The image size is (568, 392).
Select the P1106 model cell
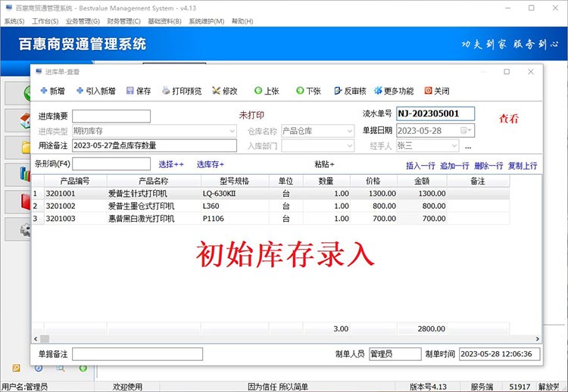235,219
